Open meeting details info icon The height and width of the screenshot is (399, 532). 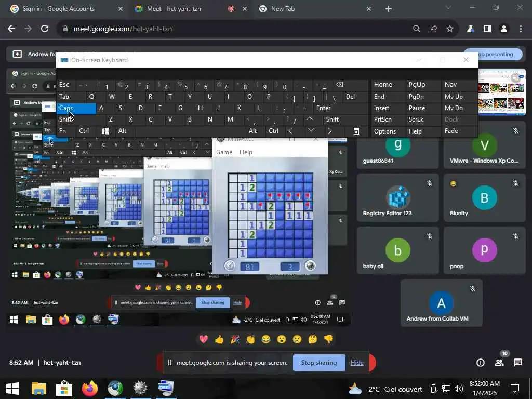coord(481,362)
